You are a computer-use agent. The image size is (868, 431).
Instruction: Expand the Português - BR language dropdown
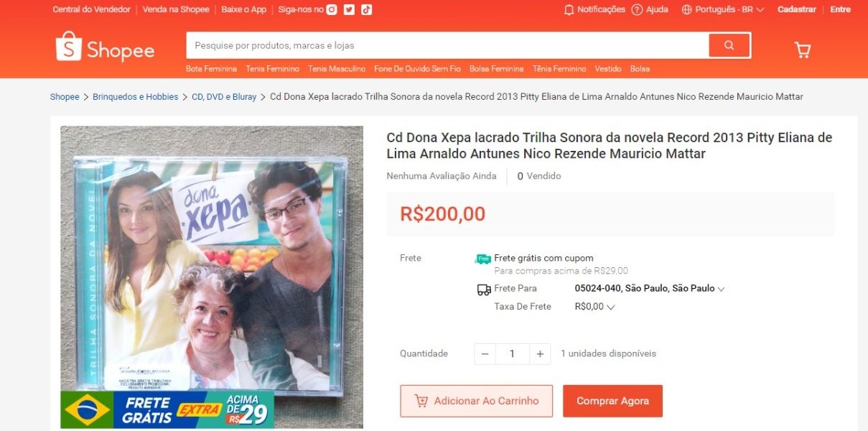[x=723, y=9]
